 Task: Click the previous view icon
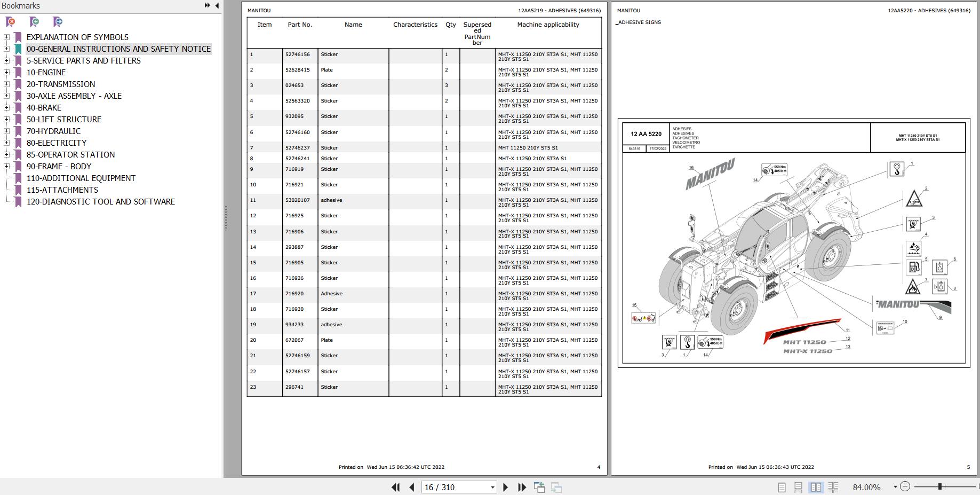539,487
